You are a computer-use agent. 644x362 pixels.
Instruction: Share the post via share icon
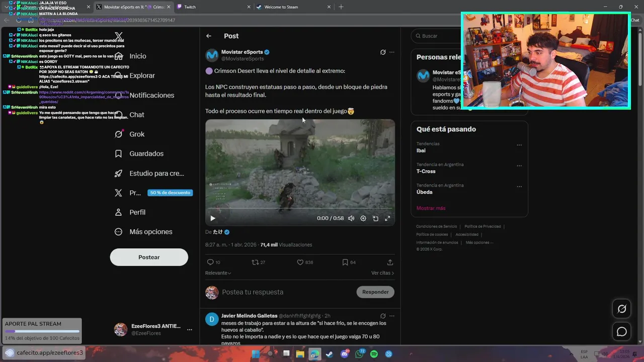tap(390, 262)
